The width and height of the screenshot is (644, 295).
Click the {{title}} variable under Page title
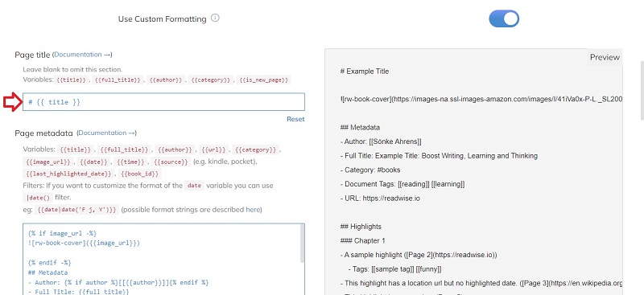tap(72, 80)
